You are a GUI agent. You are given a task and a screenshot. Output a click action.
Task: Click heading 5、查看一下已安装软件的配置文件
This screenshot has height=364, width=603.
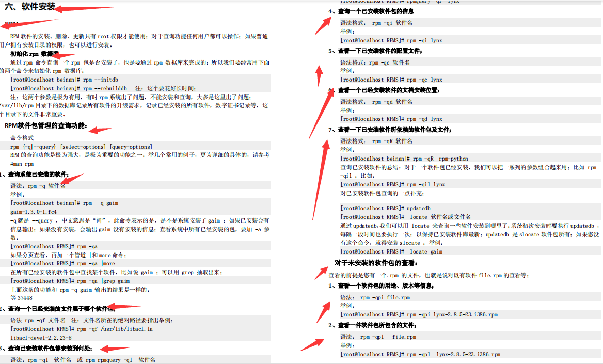(375, 51)
